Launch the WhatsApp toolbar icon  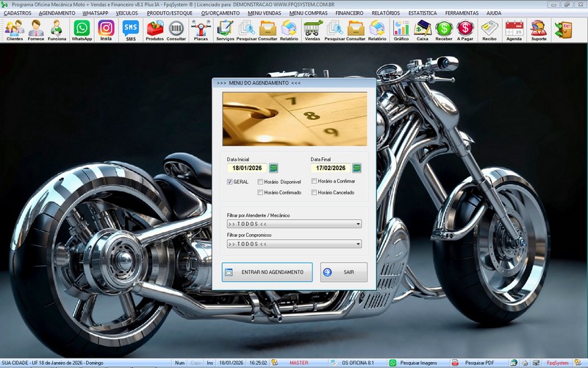(x=82, y=30)
